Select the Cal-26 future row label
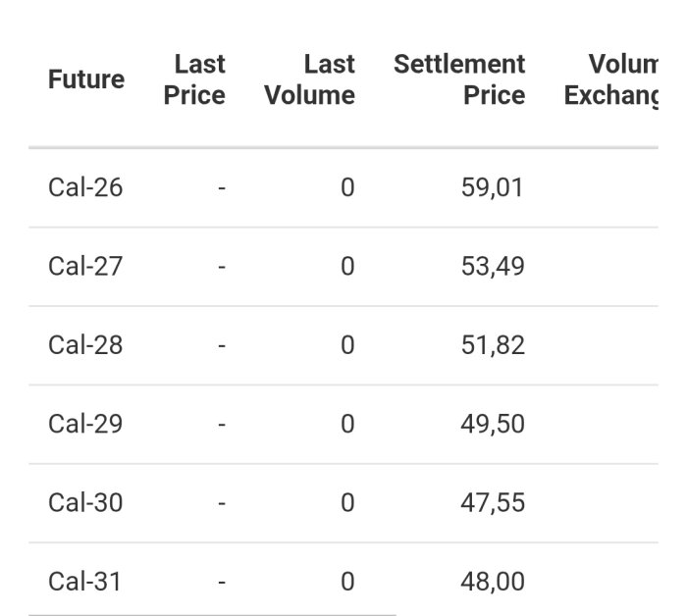This screenshot has height=616, width=687. coord(85,187)
